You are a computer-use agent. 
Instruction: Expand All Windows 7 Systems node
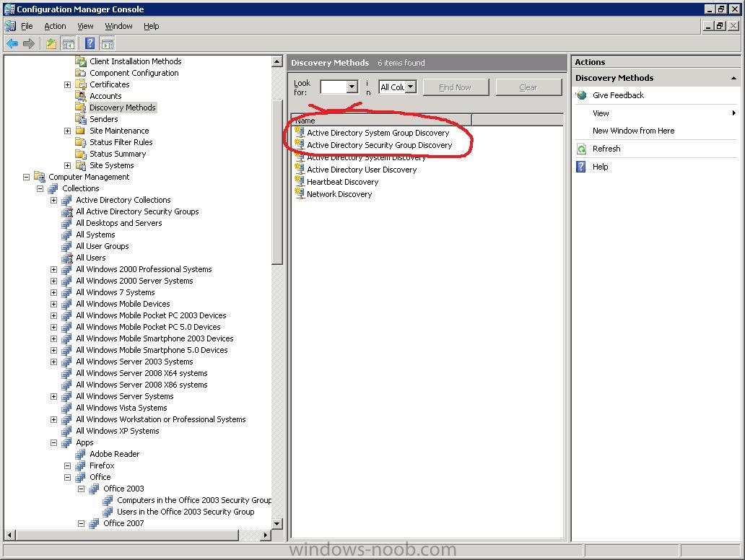pyautogui.click(x=53, y=292)
